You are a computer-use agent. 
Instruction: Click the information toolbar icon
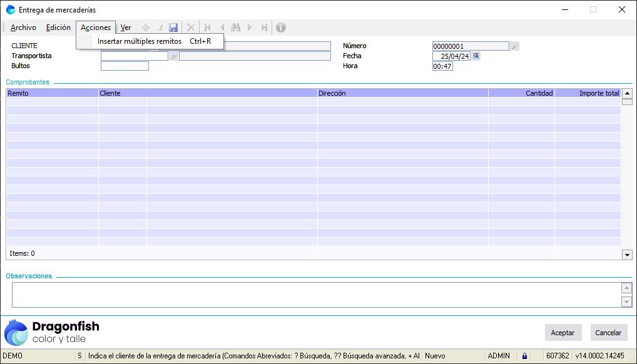(281, 28)
